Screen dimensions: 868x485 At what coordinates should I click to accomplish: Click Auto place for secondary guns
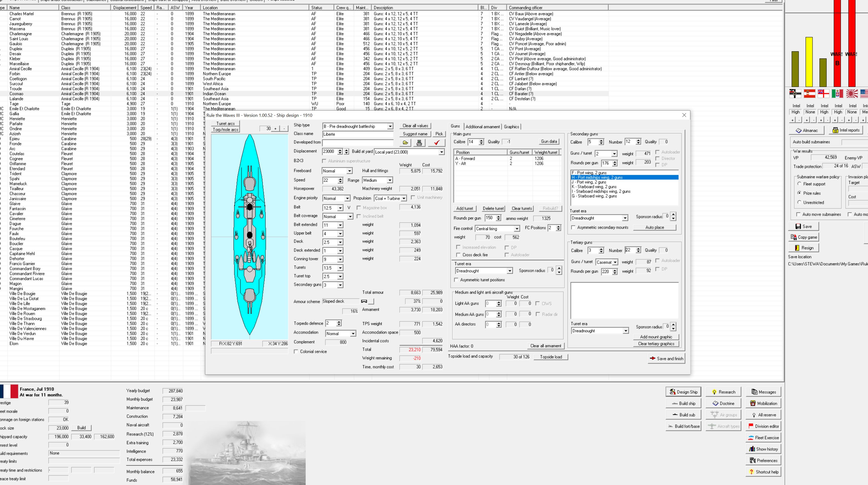tap(655, 227)
